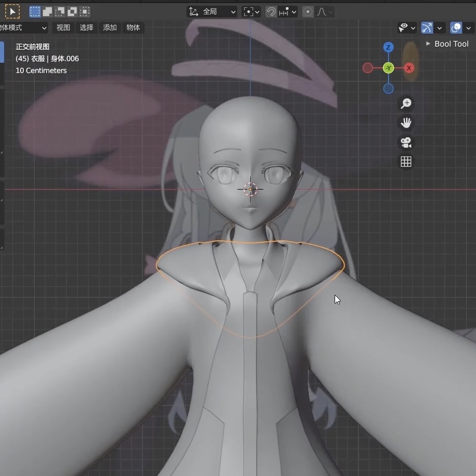
Task: Open proportional falloff curve dropdown
Action: click(x=325, y=12)
